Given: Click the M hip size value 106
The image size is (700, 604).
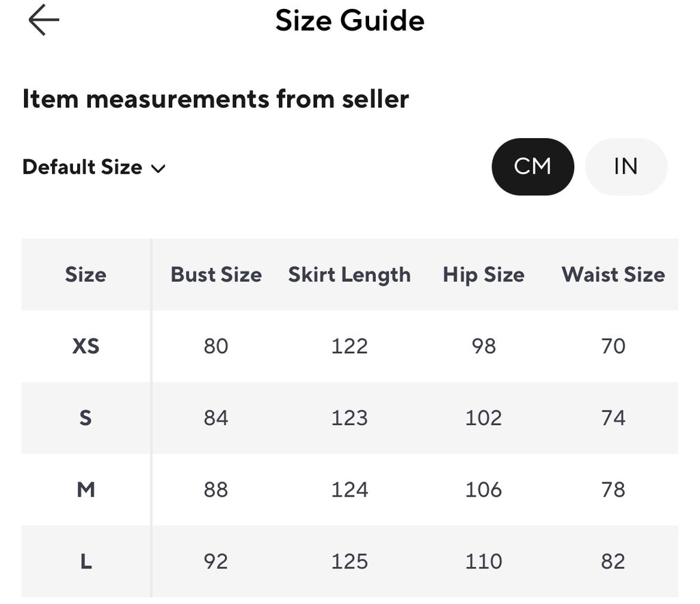Looking at the screenshot, I should coord(483,490).
